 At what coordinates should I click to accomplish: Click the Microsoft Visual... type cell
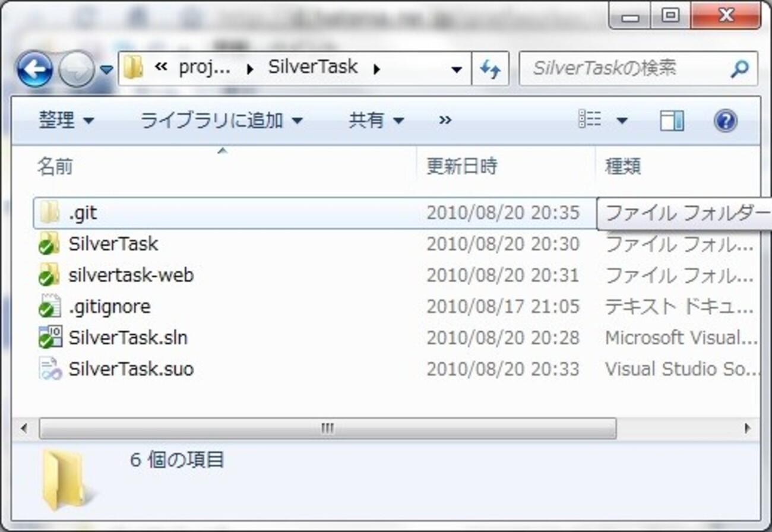click(681, 338)
